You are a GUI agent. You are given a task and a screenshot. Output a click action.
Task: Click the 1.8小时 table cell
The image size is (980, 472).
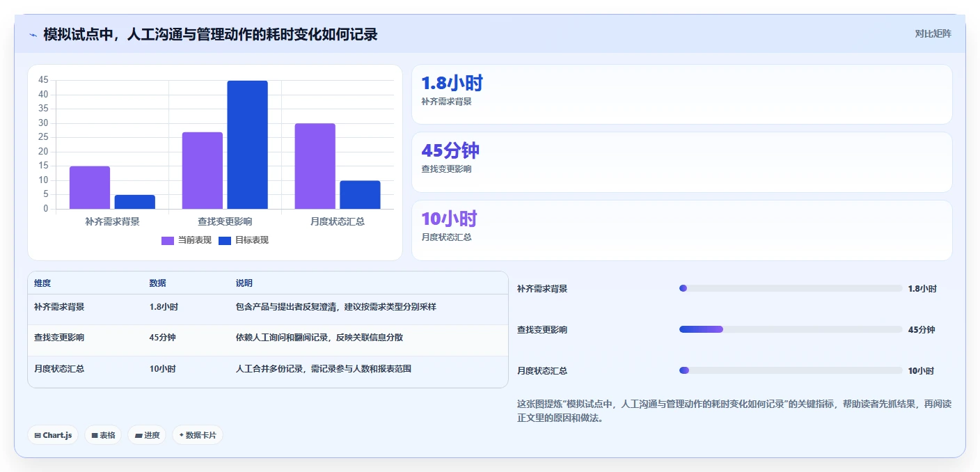pos(164,306)
